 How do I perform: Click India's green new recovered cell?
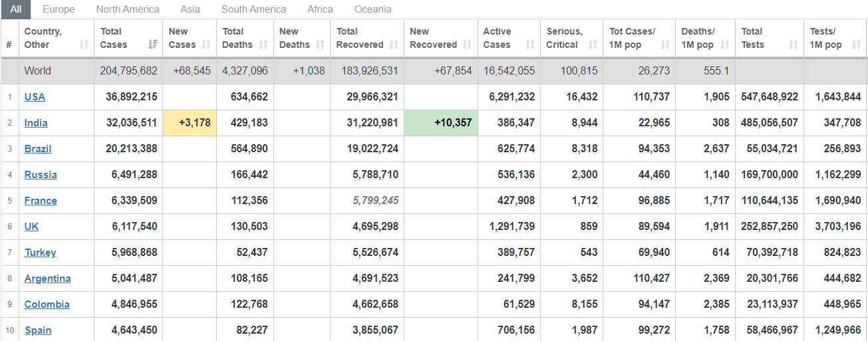click(441, 123)
